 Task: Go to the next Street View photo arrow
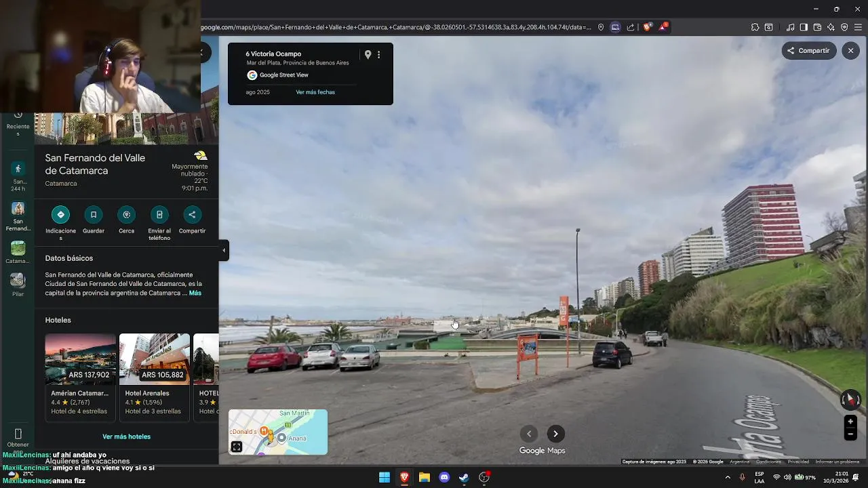click(x=555, y=434)
